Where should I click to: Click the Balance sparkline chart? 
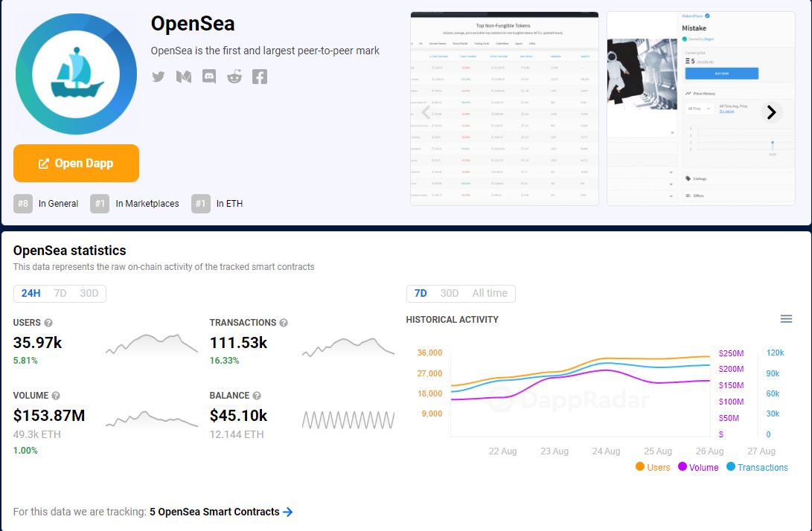[348, 420]
